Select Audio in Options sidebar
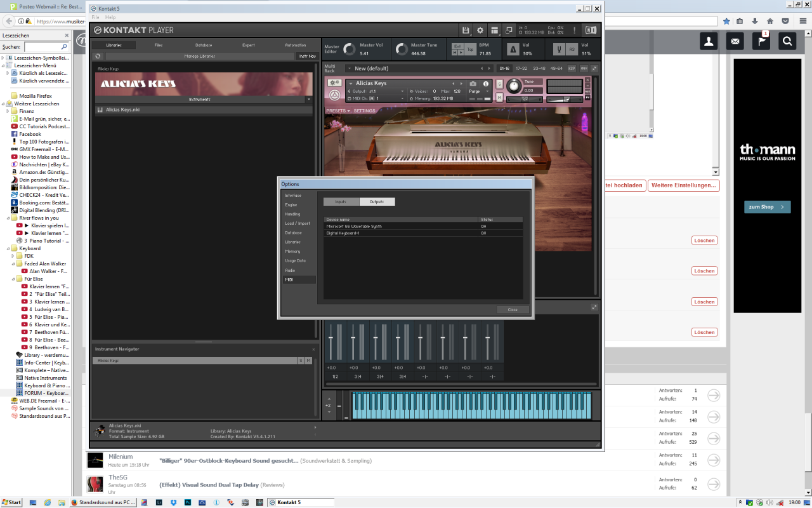812x508 pixels. pos(299,271)
